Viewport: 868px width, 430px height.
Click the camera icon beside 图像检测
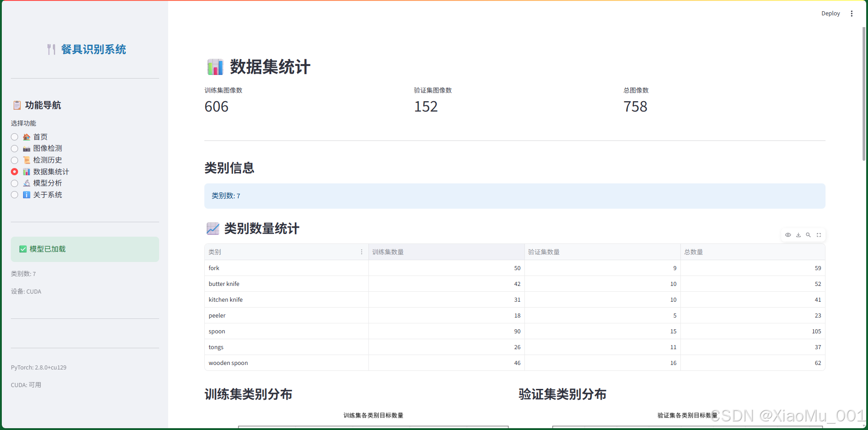pos(27,149)
